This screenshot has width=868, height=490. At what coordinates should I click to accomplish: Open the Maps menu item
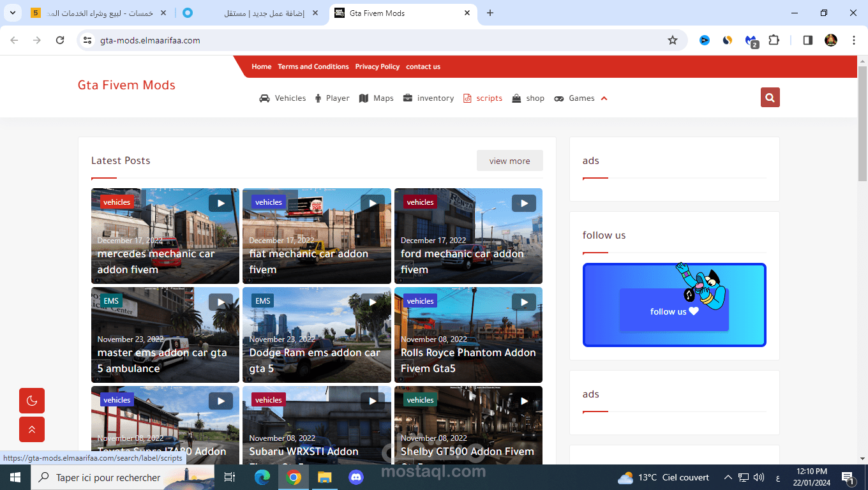(377, 98)
